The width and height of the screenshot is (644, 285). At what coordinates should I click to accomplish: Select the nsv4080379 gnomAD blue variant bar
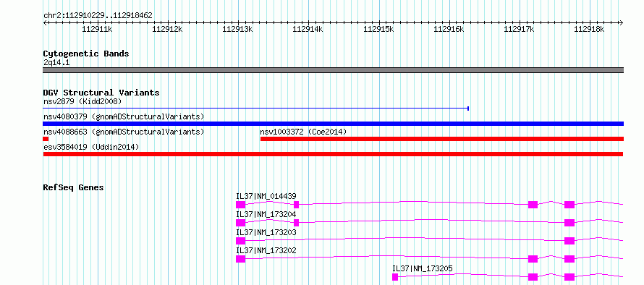click(334, 124)
